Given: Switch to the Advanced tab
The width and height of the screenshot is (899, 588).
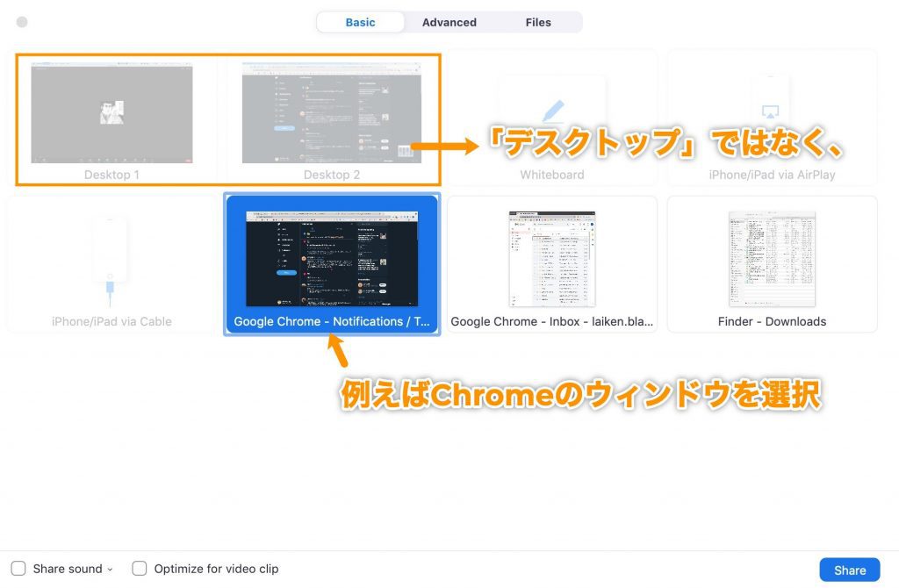Looking at the screenshot, I should click(449, 22).
